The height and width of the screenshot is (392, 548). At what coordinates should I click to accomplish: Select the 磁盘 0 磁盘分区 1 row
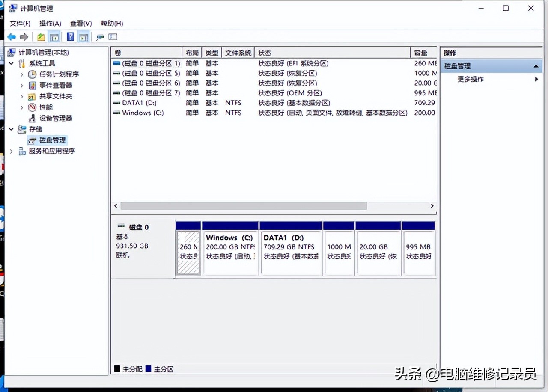274,63
